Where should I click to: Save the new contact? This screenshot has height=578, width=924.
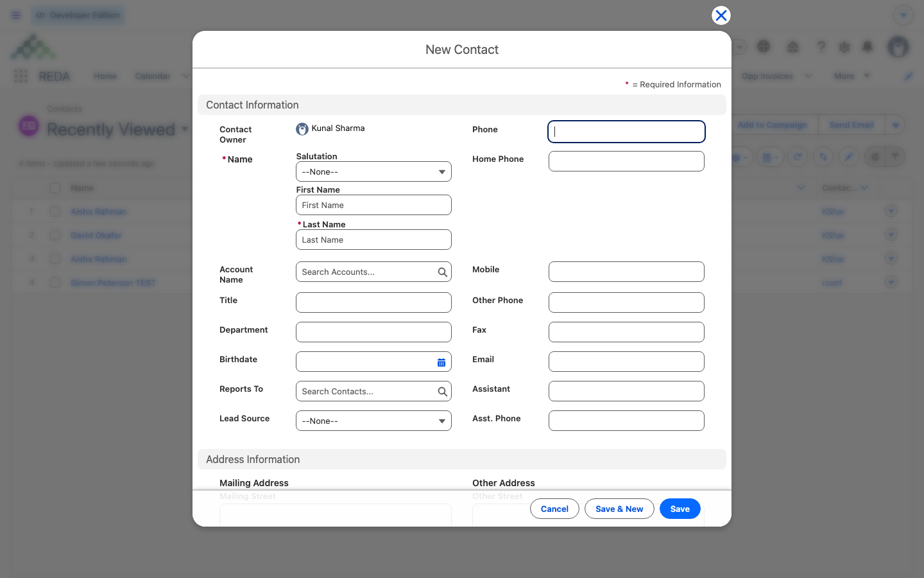[x=680, y=509]
